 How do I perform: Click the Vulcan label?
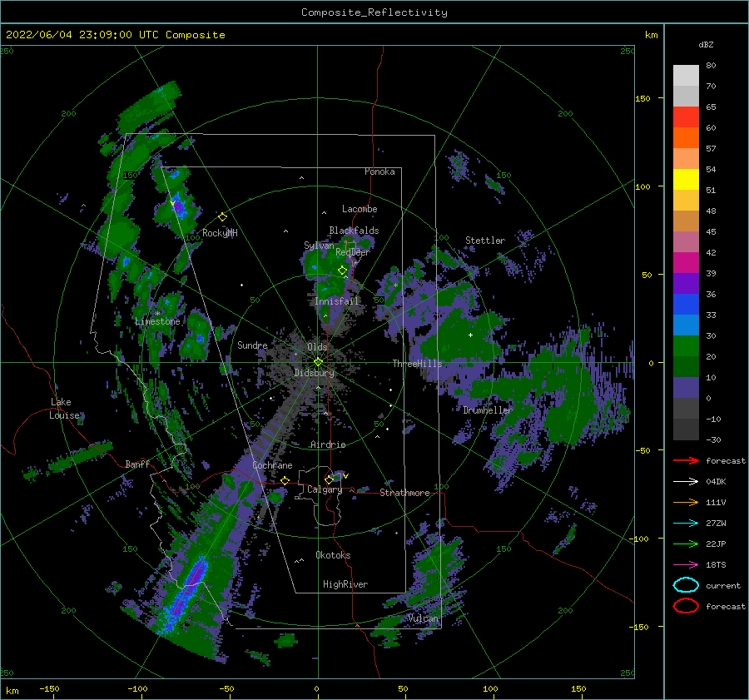pyautogui.click(x=424, y=618)
